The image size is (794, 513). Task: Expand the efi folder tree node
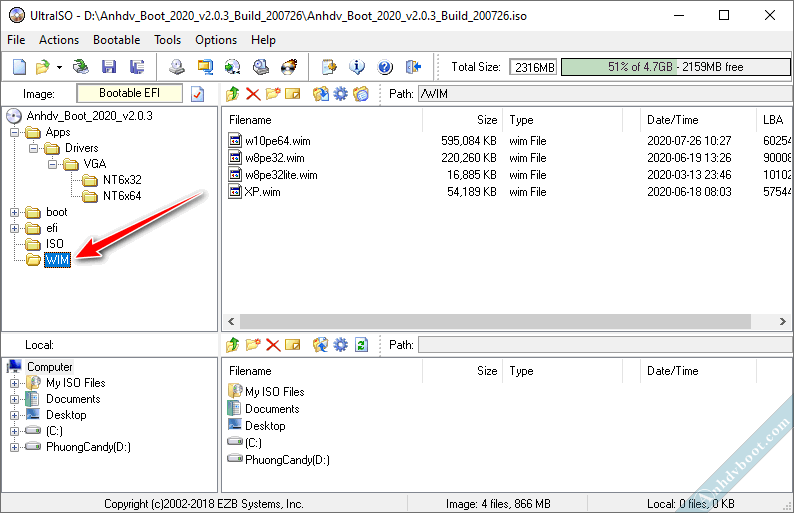click(15, 228)
